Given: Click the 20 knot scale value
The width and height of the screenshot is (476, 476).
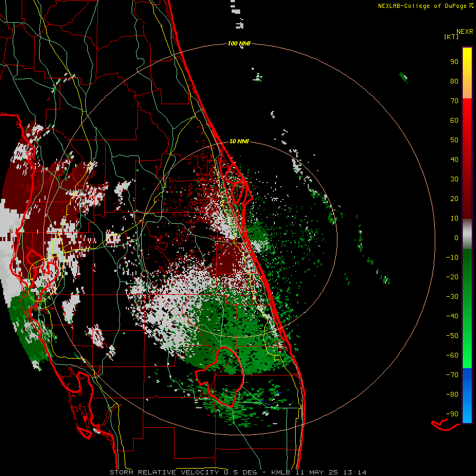Looking at the screenshot, I should tap(454, 199).
